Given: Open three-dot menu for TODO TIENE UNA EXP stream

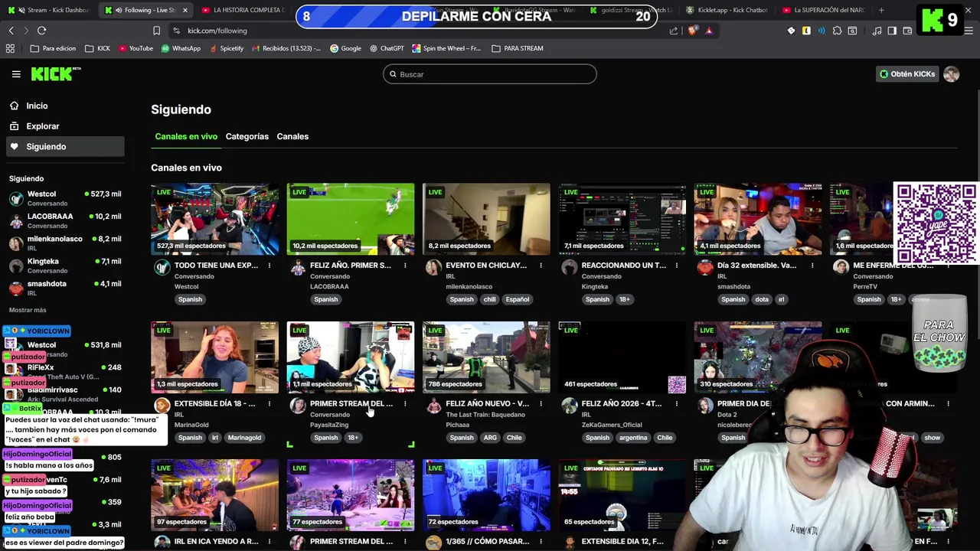Looking at the screenshot, I should pyautogui.click(x=269, y=266).
